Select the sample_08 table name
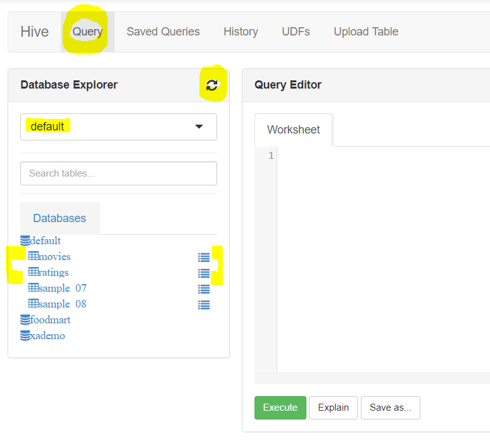 coord(63,304)
